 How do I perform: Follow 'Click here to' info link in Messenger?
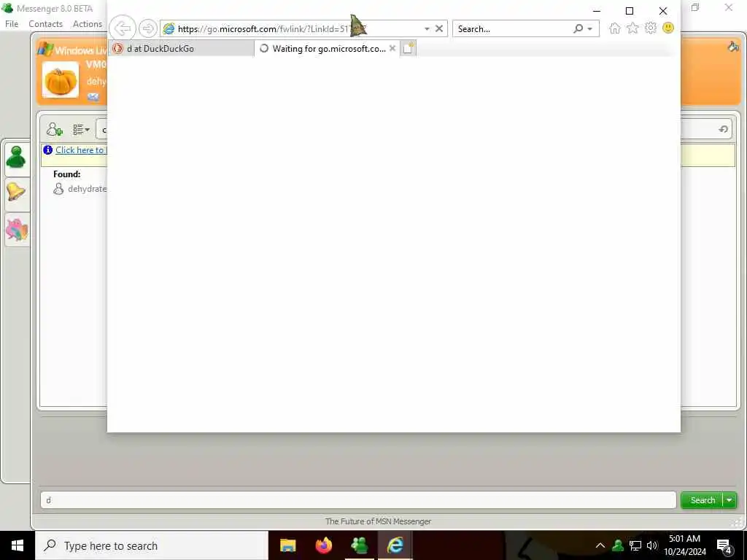point(80,150)
